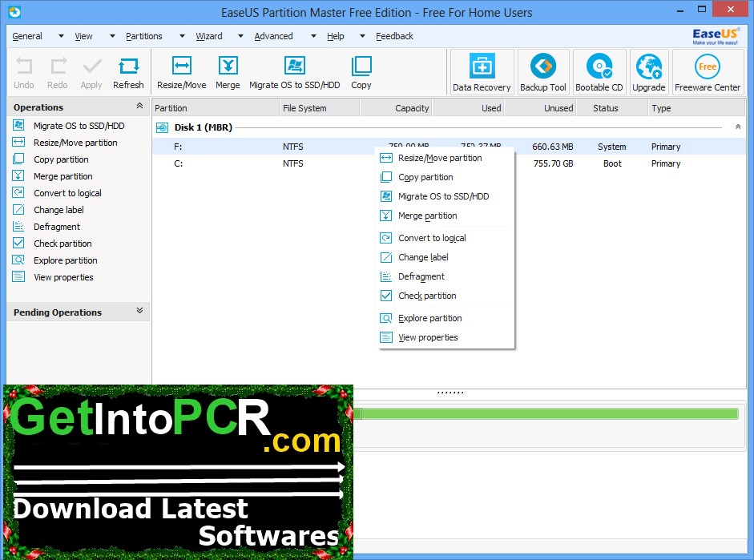Select Convert to logical in context menu
This screenshot has width=754, height=560.
point(446,238)
